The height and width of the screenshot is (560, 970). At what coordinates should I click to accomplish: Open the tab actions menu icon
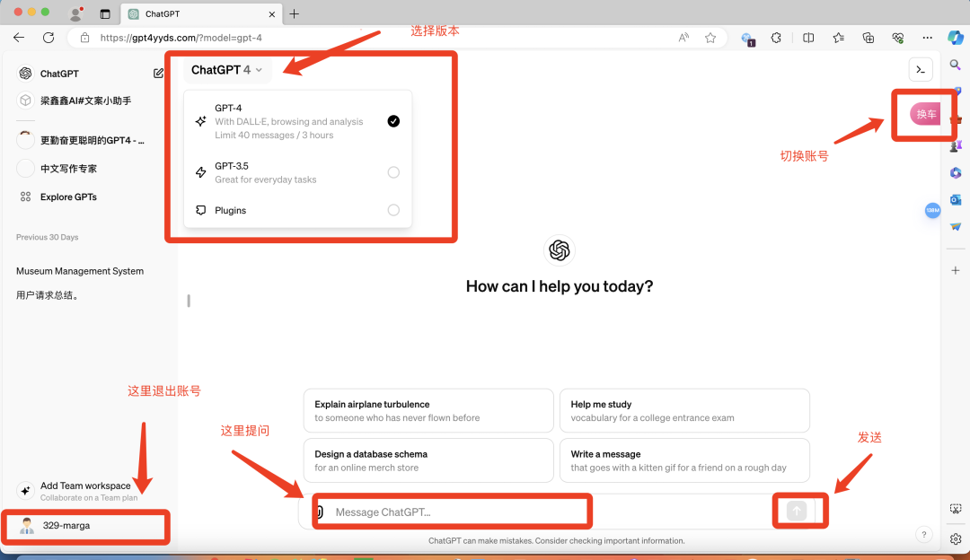105,13
